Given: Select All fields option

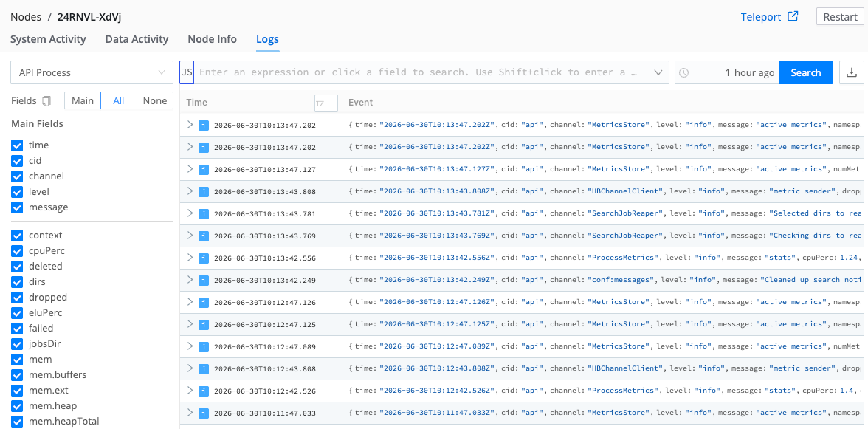Looking at the screenshot, I should (x=118, y=100).
